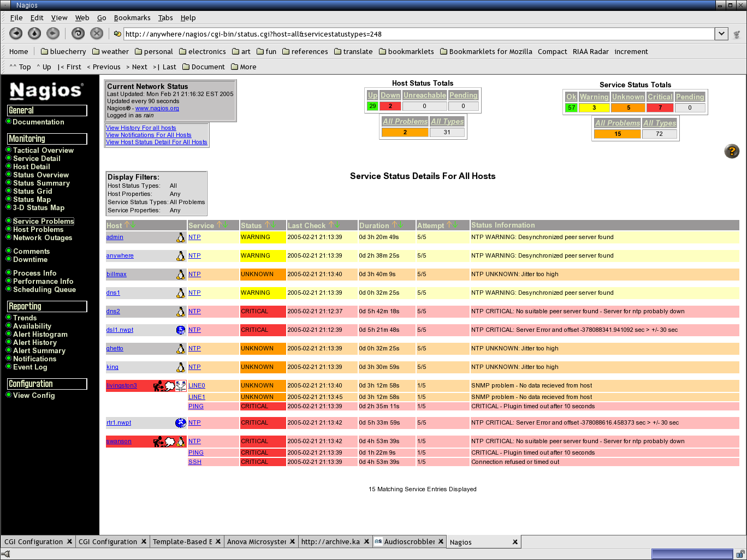Open the File menu
This screenshot has width=747, height=560.
click(16, 17)
